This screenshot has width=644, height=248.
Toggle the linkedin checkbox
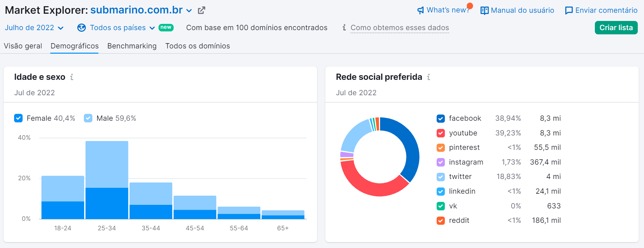click(441, 191)
